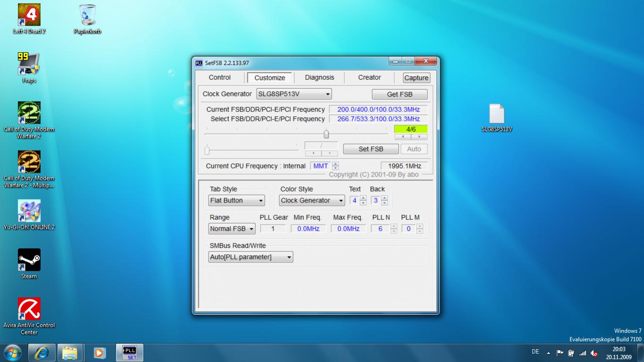The height and width of the screenshot is (362, 644).
Task: Click the MMT up/down spinner
Action: (x=335, y=166)
